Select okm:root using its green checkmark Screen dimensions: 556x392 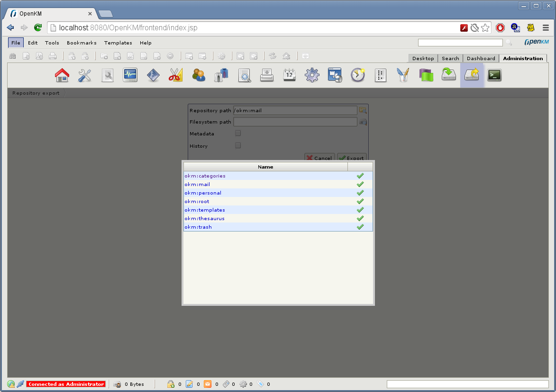360,201
